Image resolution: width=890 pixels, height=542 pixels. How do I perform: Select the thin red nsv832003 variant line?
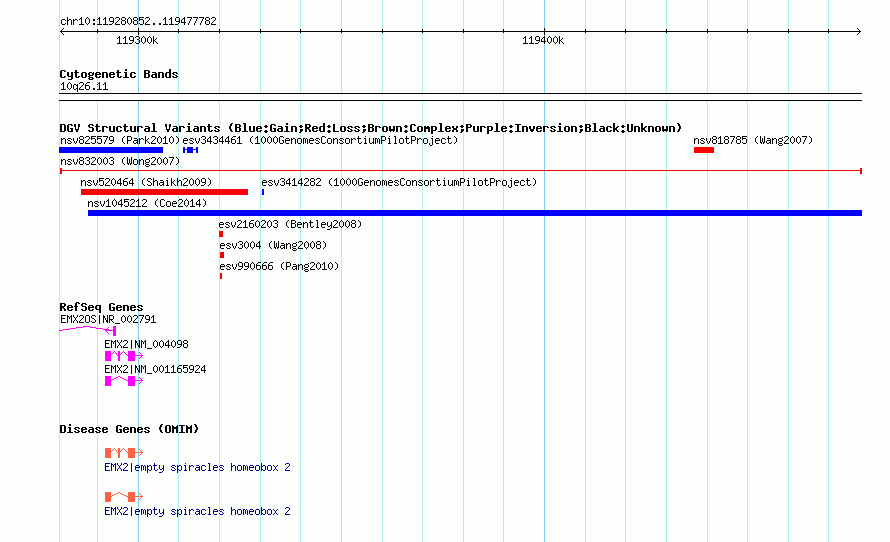click(x=461, y=171)
